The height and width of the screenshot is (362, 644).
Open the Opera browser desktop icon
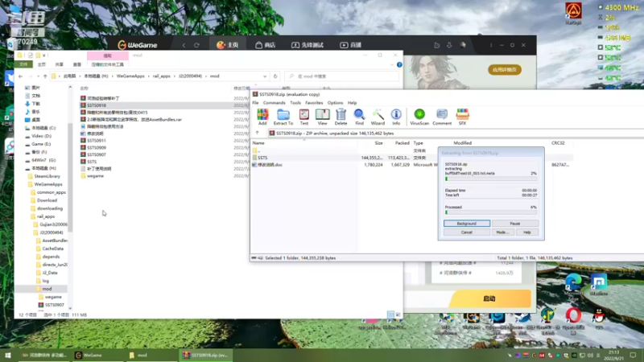[573, 319]
